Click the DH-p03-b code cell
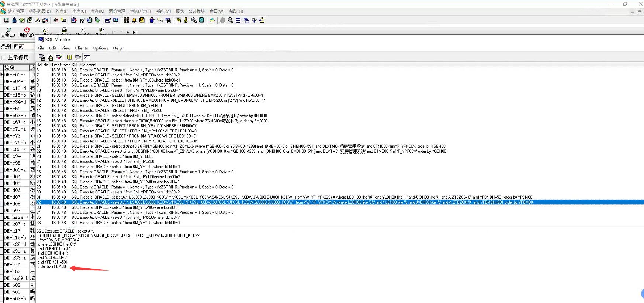 (x=16, y=299)
